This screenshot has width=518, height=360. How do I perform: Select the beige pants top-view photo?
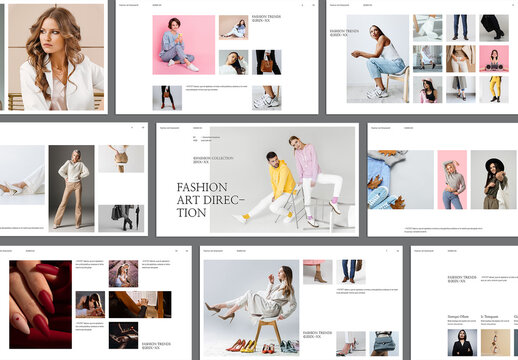(x=121, y=159)
